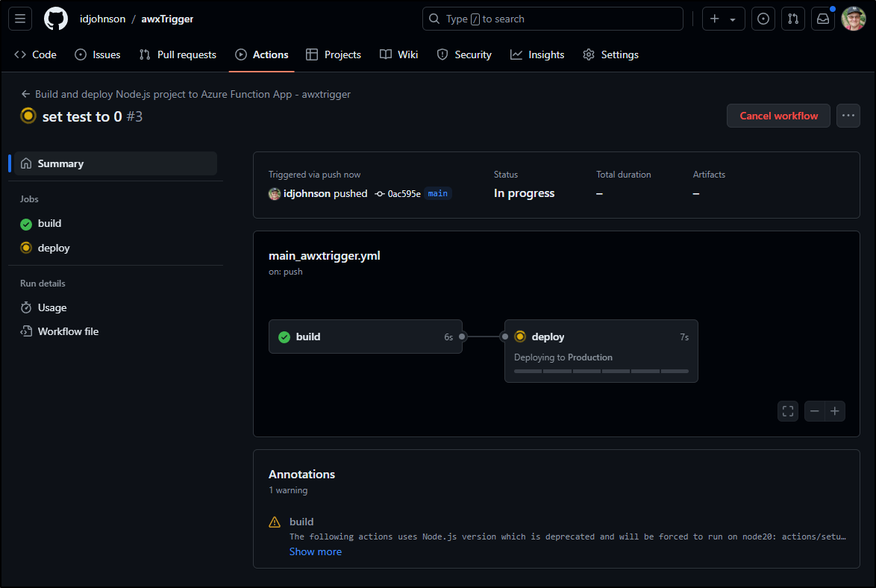
Task: Click the search magnifier icon
Action: point(434,19)
